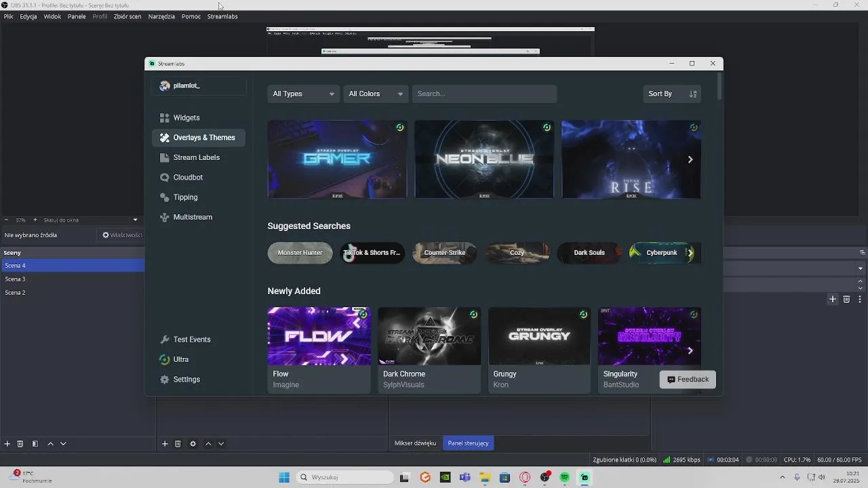This screenshot has width=868, height=488.
Task: Zoom in preview with plus icon
Action: 35,220
